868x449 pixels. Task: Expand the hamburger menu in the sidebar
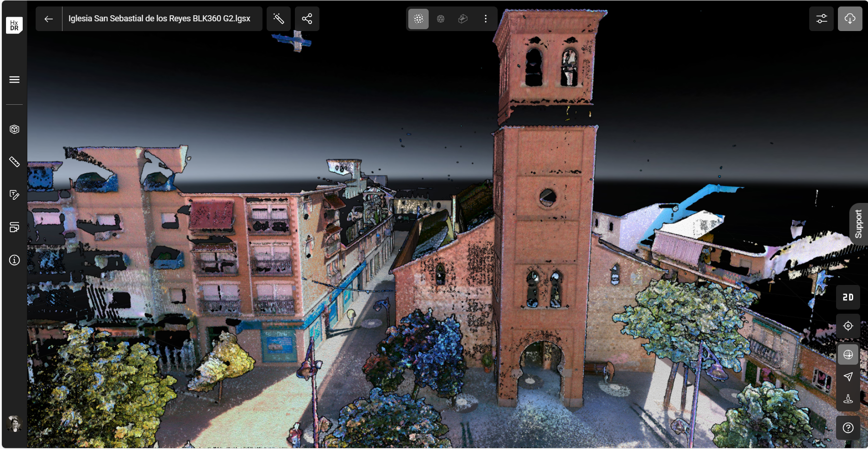point(14,80)
